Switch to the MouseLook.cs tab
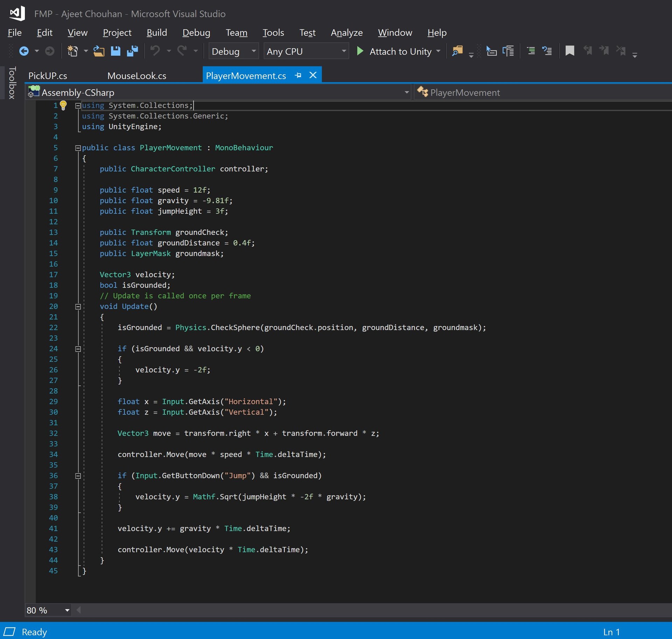This screenshot has width=672, height=639. (136, 76)
